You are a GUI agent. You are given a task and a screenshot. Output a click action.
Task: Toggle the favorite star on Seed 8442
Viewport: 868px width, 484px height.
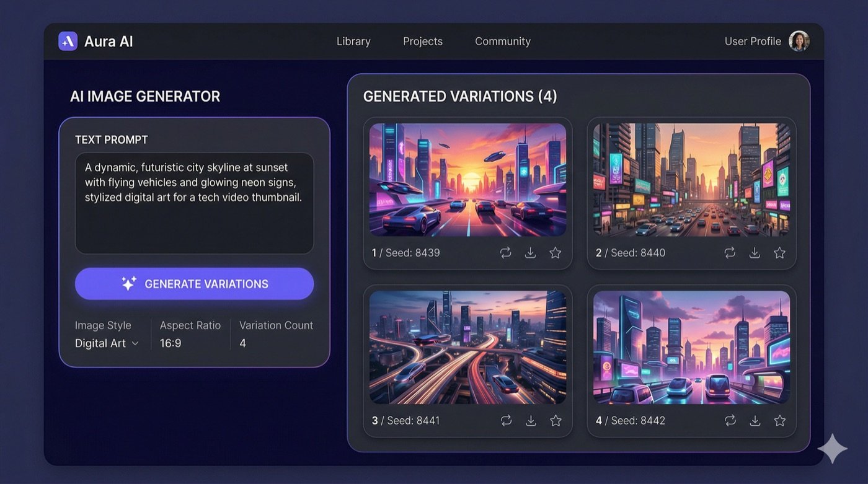click(779, 420)
